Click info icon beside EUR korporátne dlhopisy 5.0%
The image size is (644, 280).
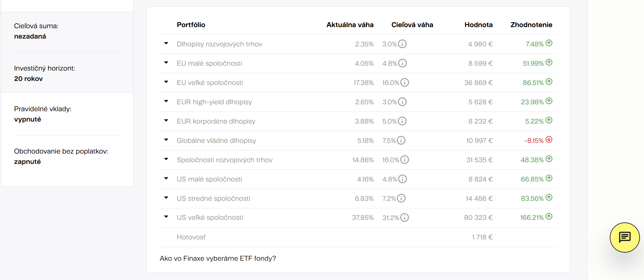pyautogui.click(x=402, y=121)
